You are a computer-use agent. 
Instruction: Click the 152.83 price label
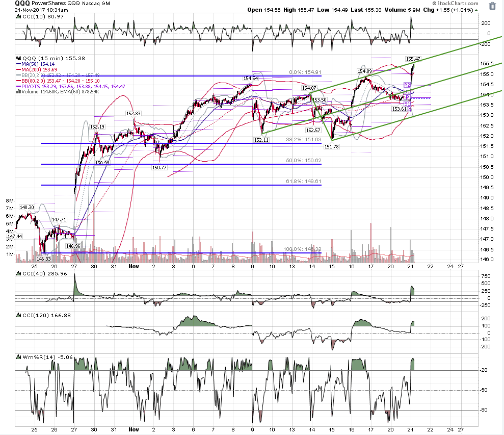point(133,113)
